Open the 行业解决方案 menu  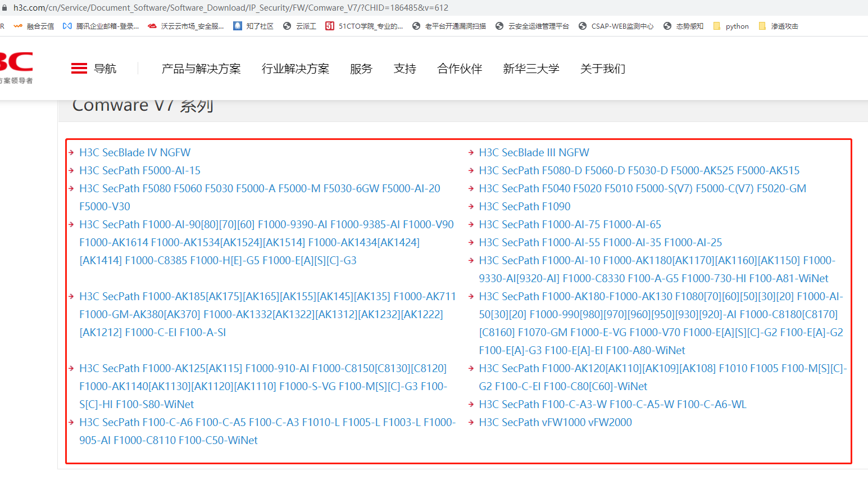click(x=296, y=69)
